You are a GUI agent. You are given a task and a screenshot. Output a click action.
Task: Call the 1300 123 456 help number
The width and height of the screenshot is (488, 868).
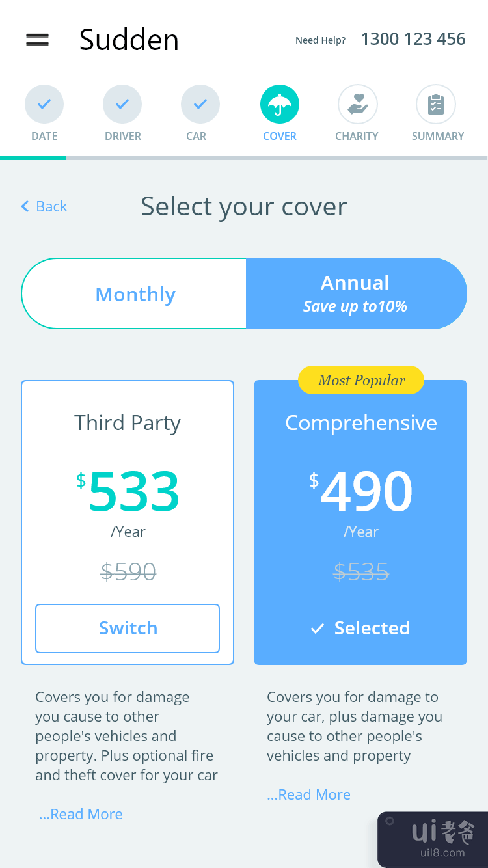413,39
